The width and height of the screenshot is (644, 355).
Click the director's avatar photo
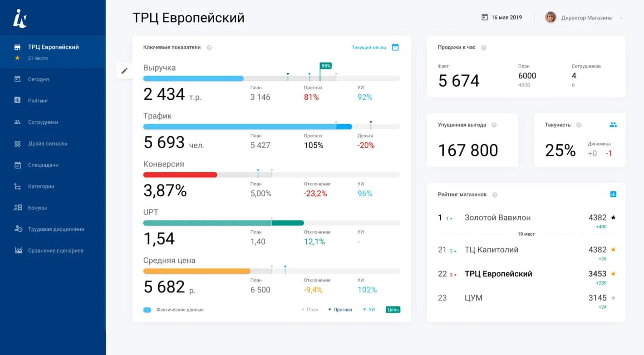point(551,17)
